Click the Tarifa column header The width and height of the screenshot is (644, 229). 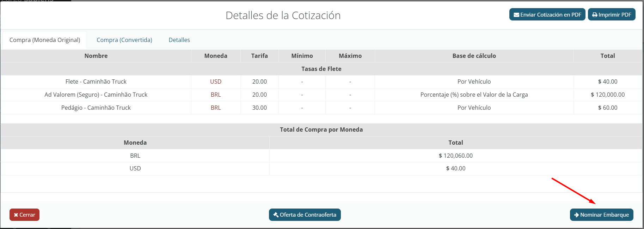click(x=259, y=56)
